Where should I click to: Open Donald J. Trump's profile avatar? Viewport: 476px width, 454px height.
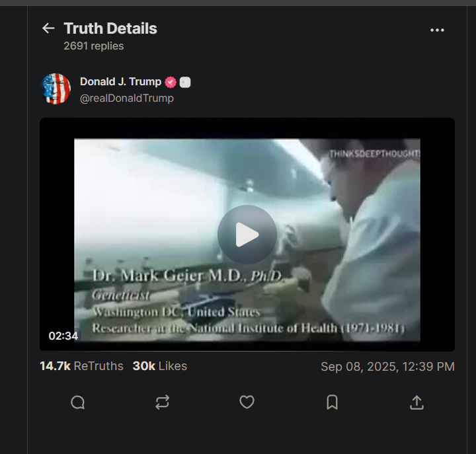click(x=56, y=89)
